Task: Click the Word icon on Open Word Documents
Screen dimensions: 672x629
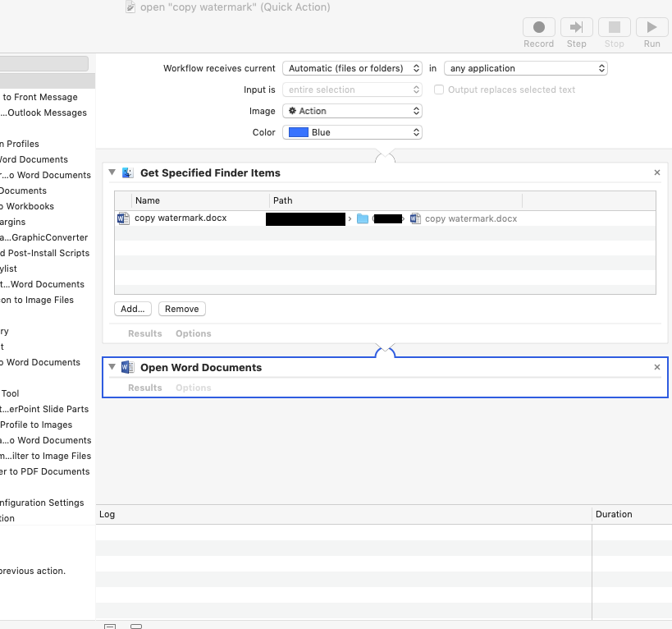Action: point(127,368)
